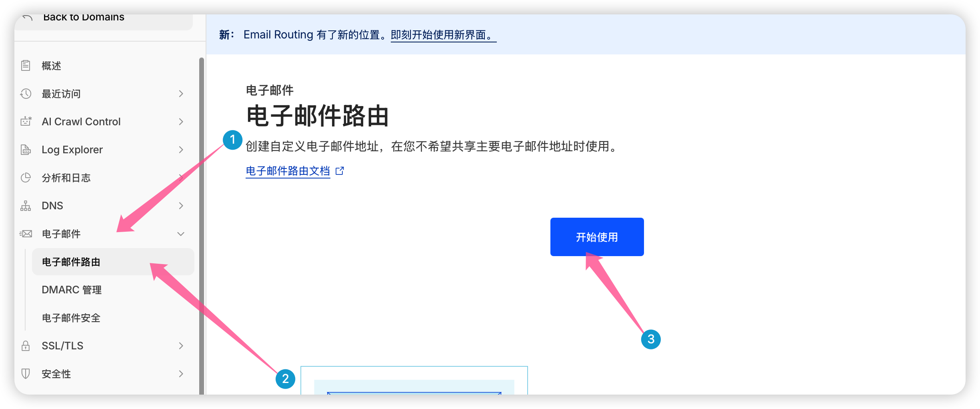Click the SSL/TLS padlock icon

click(x=26, y=346)
